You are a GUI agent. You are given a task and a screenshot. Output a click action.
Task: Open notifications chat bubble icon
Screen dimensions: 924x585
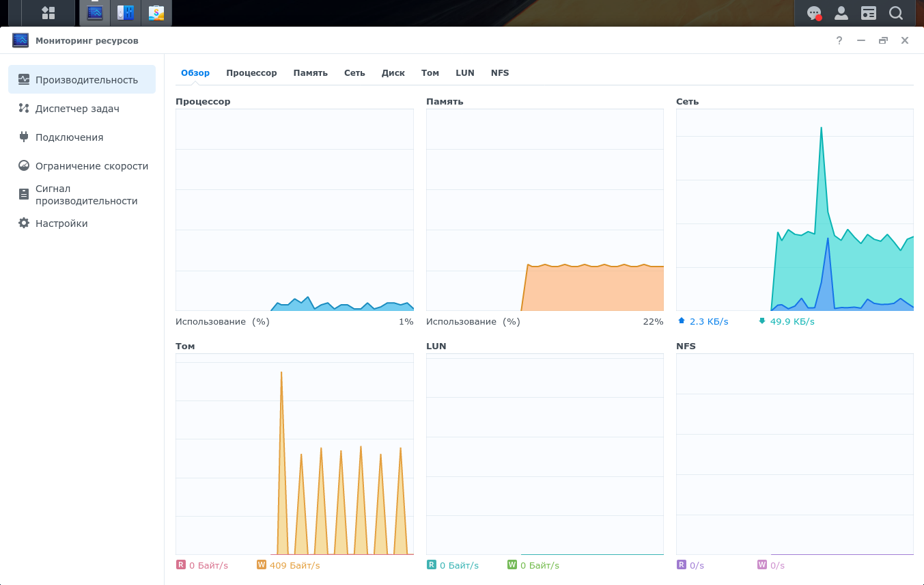pyautogui.click(x=814, y=13)
